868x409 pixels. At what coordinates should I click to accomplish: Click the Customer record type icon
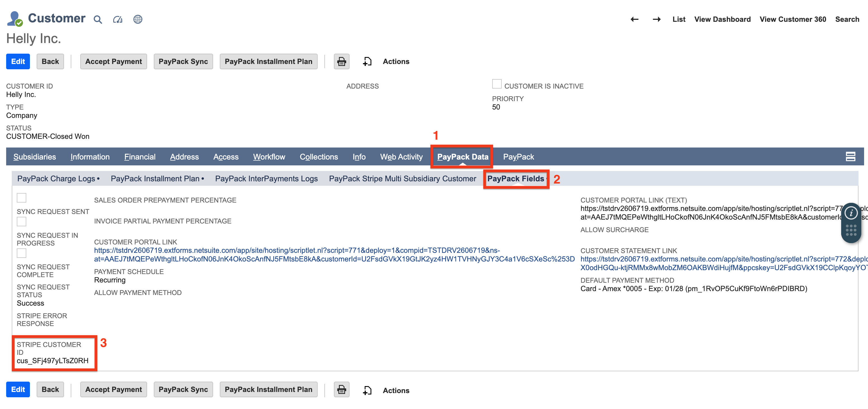click(x=15, y=18)
